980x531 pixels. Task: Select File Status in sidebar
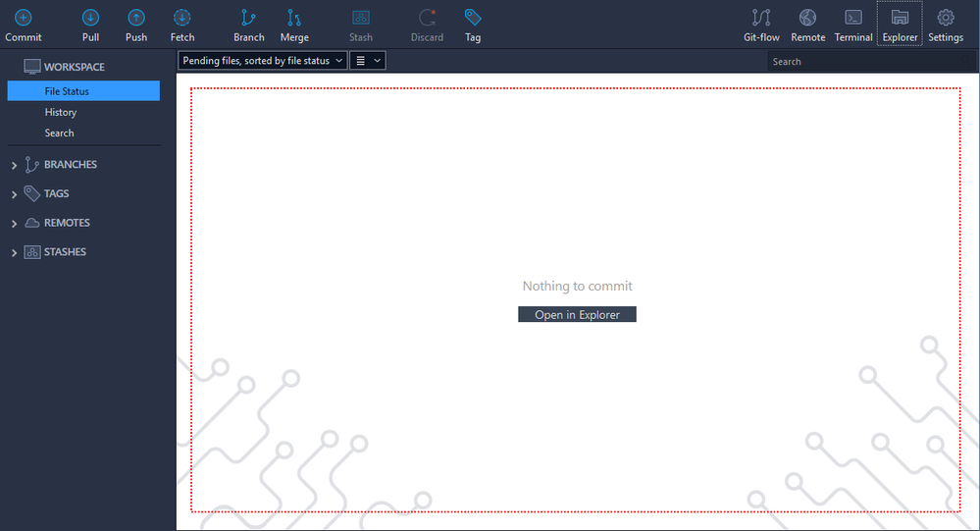pos(83,90)
